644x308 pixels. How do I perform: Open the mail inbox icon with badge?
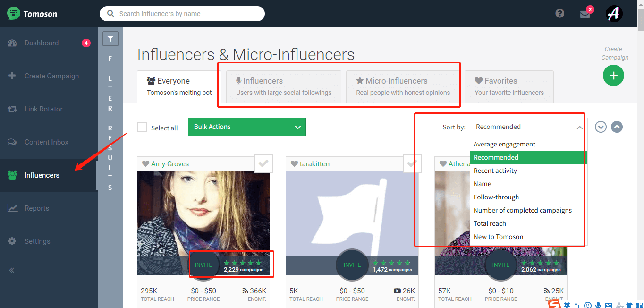point(585,13)
